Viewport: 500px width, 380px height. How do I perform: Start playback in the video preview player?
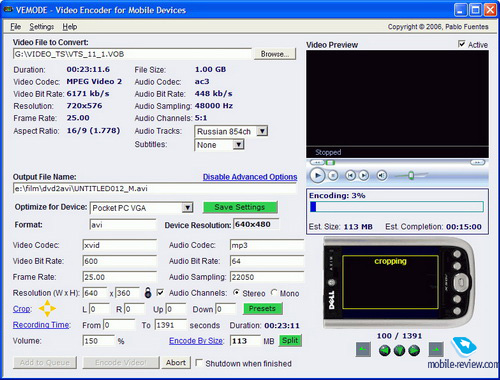click(x=317, y=175)
